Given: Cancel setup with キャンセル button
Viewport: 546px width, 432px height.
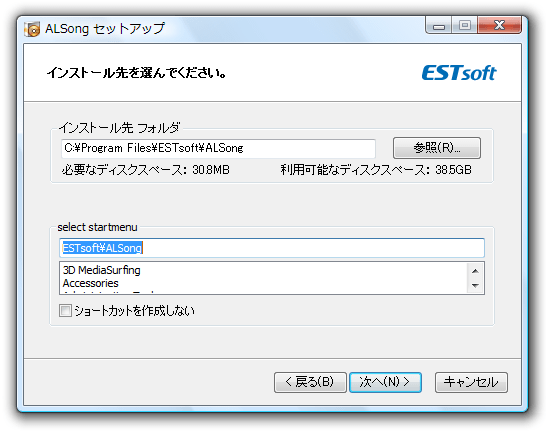Looking at the screenshot, I should click(471, 382).
